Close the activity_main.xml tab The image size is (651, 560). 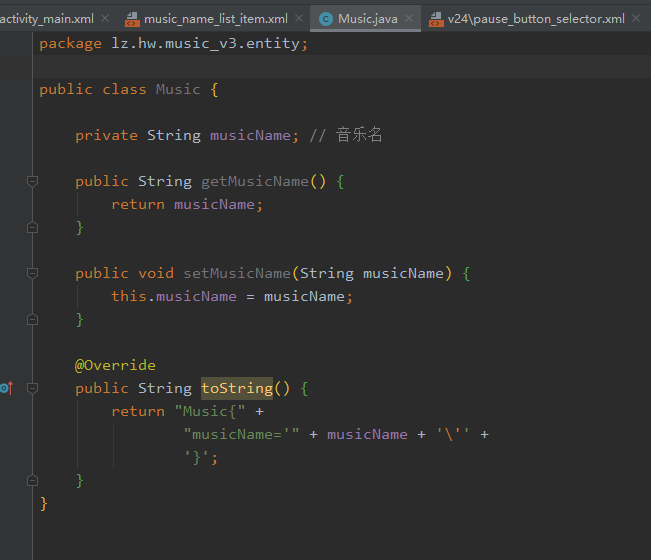pyautogui.click(x=105, y=18)
